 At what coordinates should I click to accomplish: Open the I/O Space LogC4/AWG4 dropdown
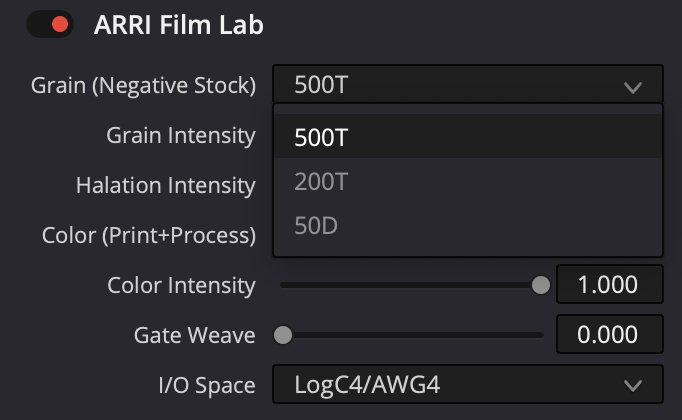[467, 385]
